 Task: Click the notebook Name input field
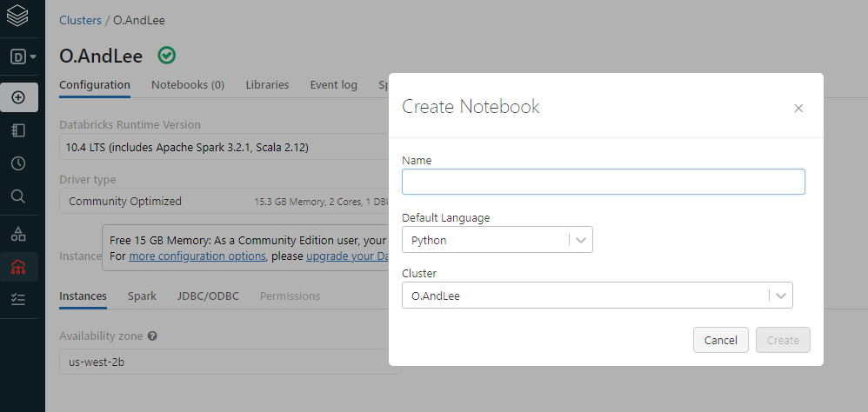(604, 182)
